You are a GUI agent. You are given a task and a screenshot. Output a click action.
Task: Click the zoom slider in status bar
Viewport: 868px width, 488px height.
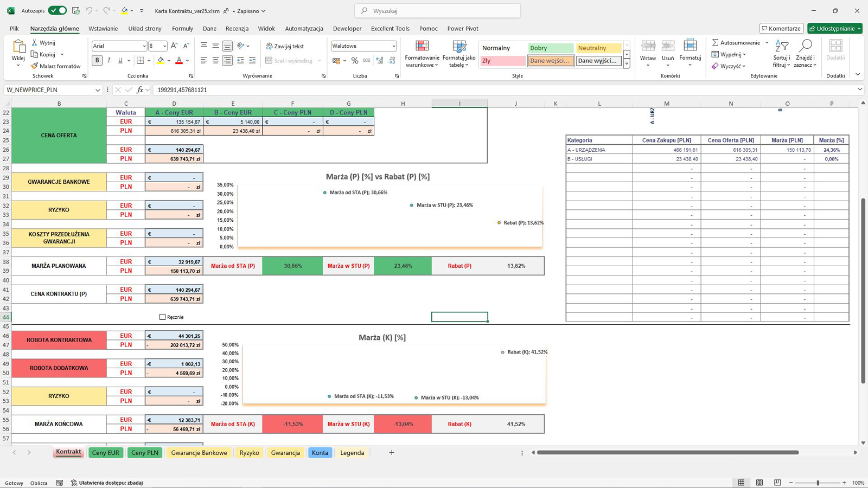pos(818,483)
